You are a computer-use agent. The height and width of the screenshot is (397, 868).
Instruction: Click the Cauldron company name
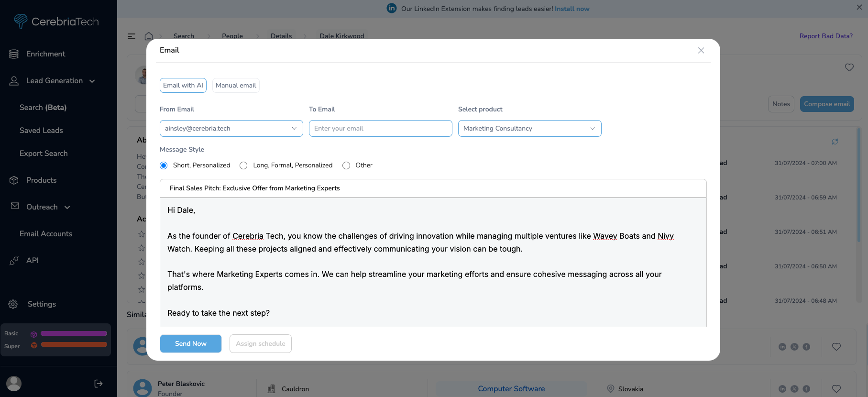[295, 389]
